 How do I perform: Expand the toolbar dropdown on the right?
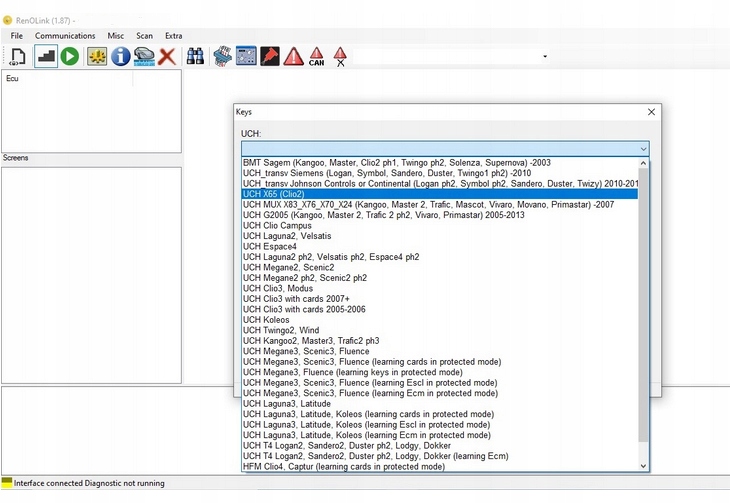[x=545, y=57]
